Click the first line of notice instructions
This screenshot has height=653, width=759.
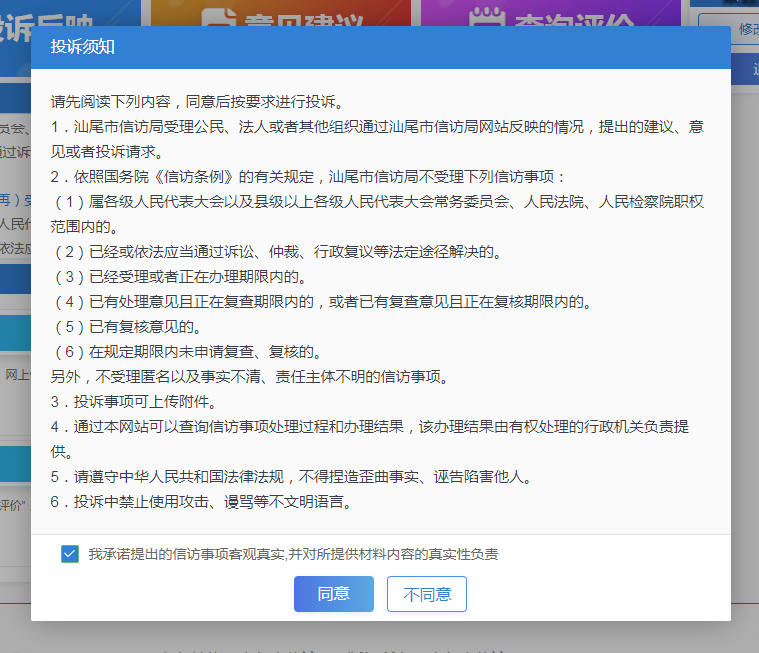point(197,102)
